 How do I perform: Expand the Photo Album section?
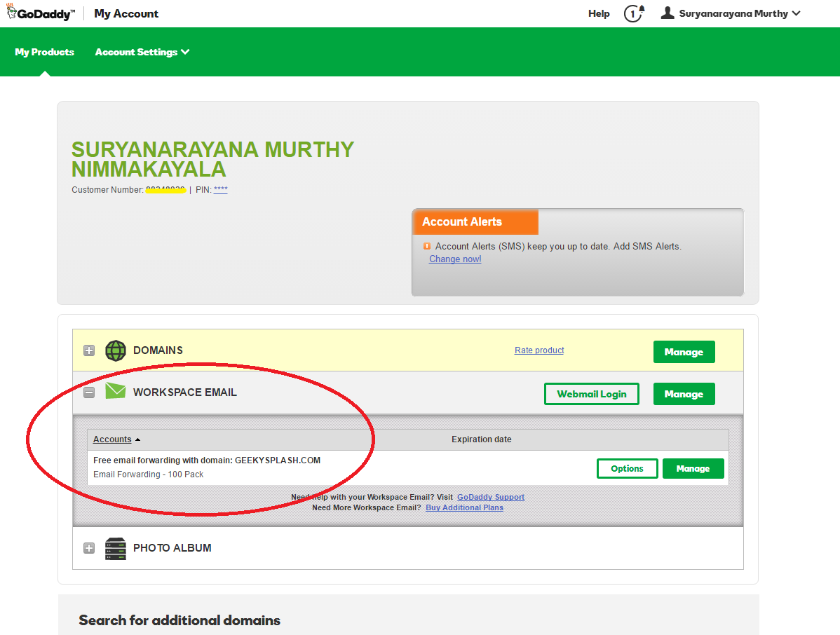[89, 548]
